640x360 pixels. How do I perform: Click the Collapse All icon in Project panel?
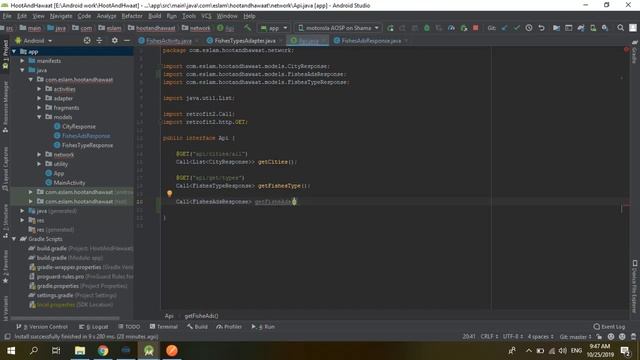tap(99, 40)
